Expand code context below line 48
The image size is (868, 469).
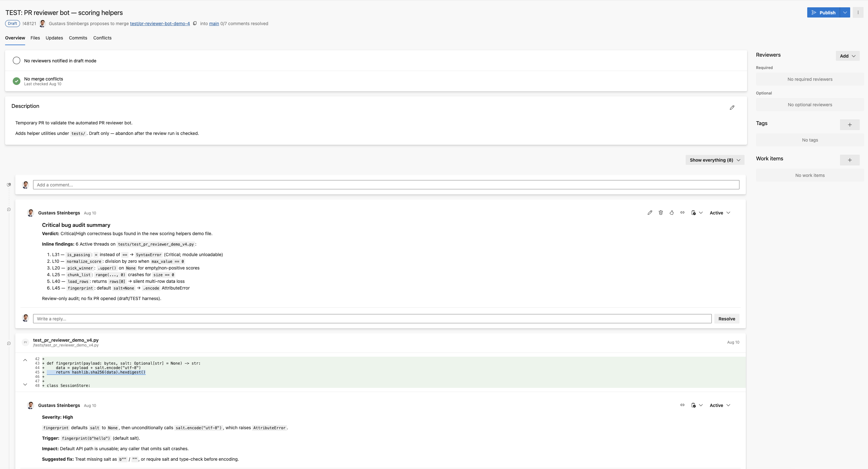coord(25,384)
